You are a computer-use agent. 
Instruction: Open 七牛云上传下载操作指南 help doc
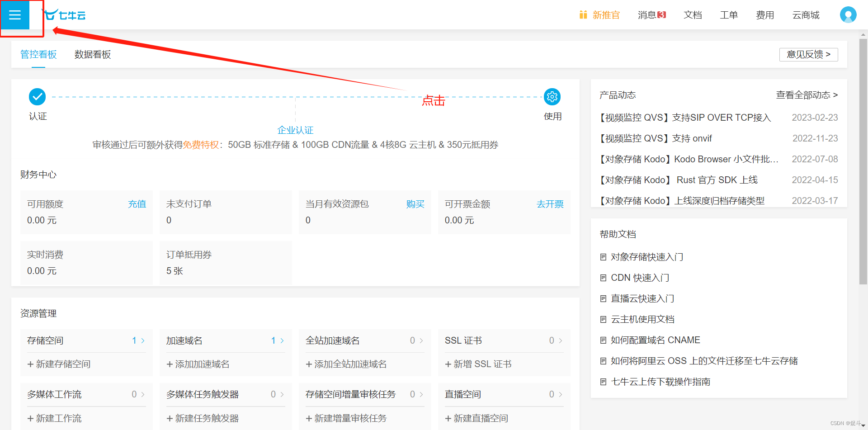(660, 382)
